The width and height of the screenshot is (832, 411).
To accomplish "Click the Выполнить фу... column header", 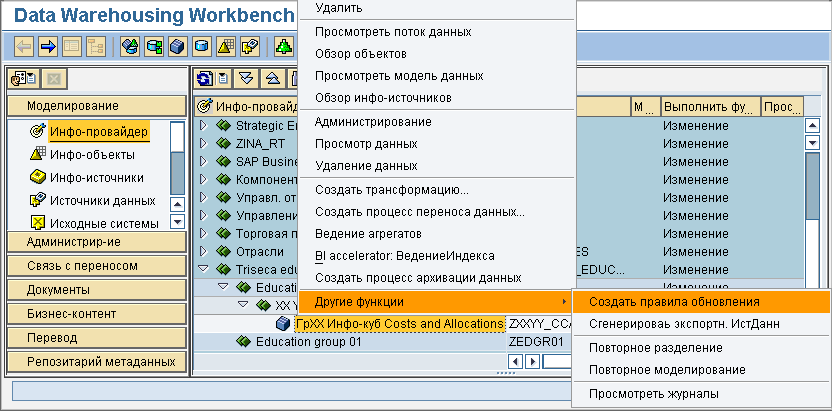I will pos(711,107).
